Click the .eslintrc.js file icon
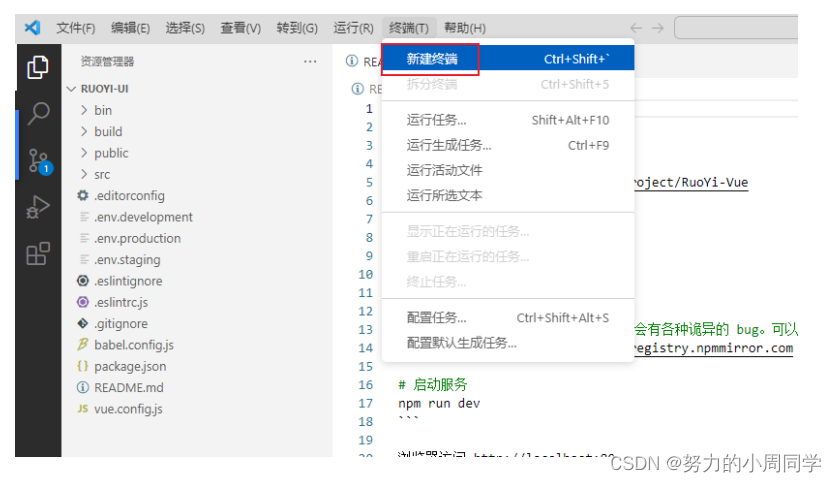Image resolution: width=836 pixels, height=482 pixels. (83, 302)
